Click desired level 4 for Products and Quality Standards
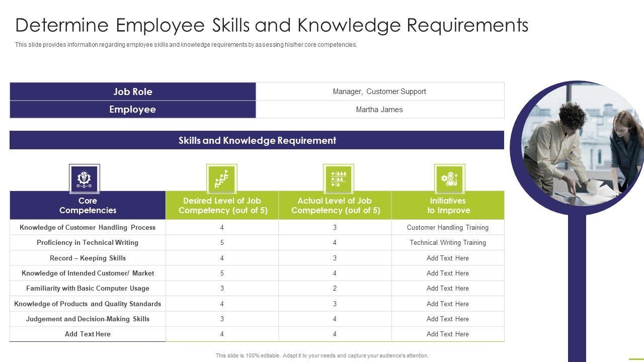 222,304
